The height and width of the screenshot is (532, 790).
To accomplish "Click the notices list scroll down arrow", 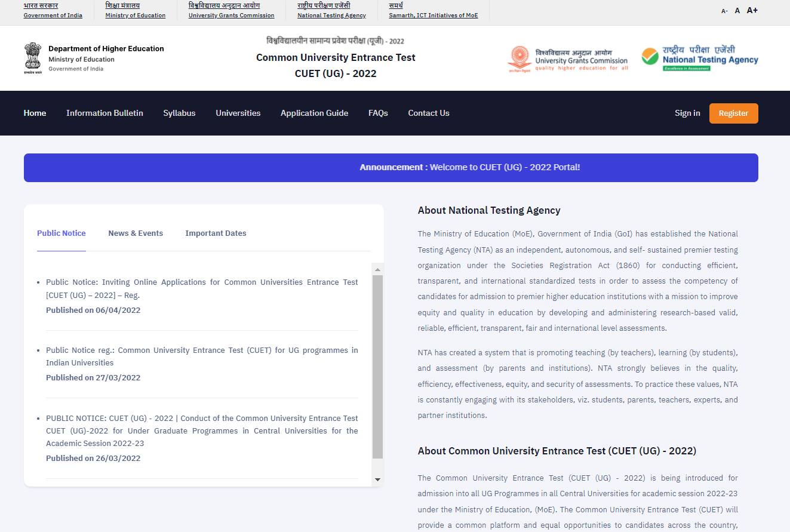I will (x=377, y=479).
